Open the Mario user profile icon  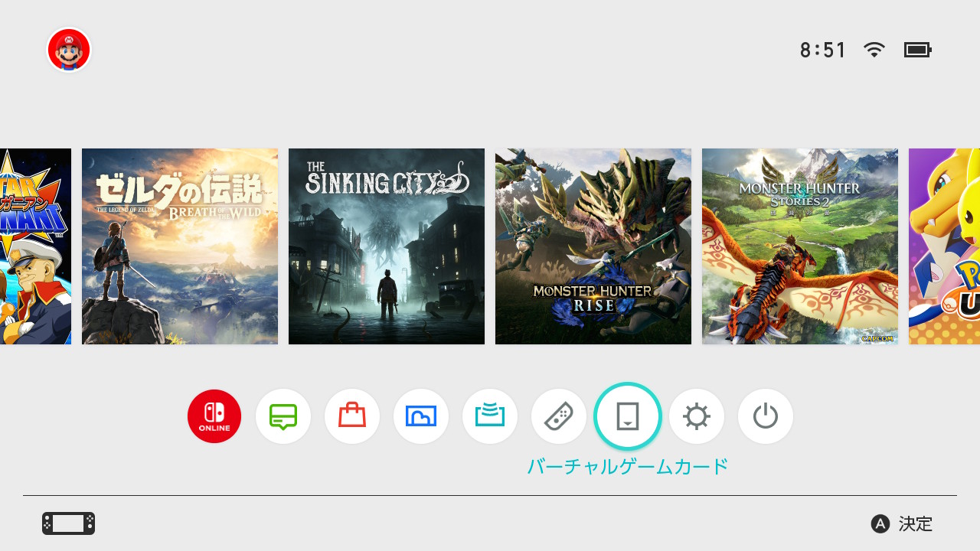(69, 51)
